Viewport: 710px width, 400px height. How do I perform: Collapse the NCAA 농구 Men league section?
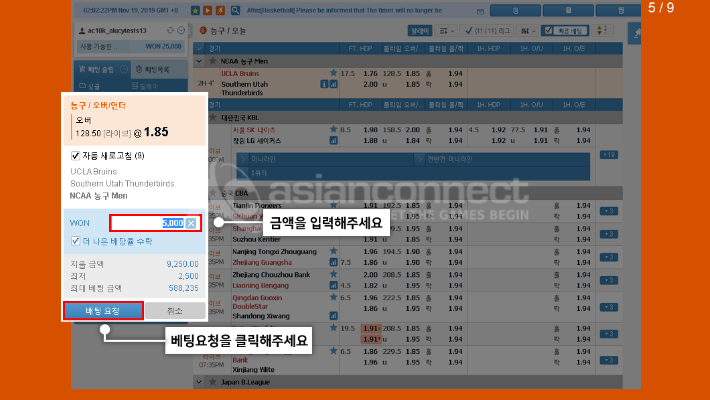pos(199,61)
